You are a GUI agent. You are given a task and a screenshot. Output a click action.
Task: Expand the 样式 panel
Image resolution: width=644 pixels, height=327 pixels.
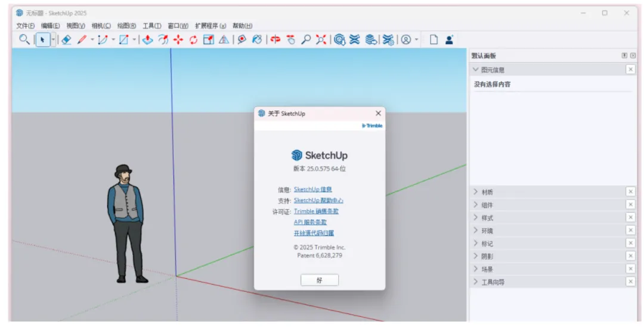pyautogui.click(x=476, y=217)
